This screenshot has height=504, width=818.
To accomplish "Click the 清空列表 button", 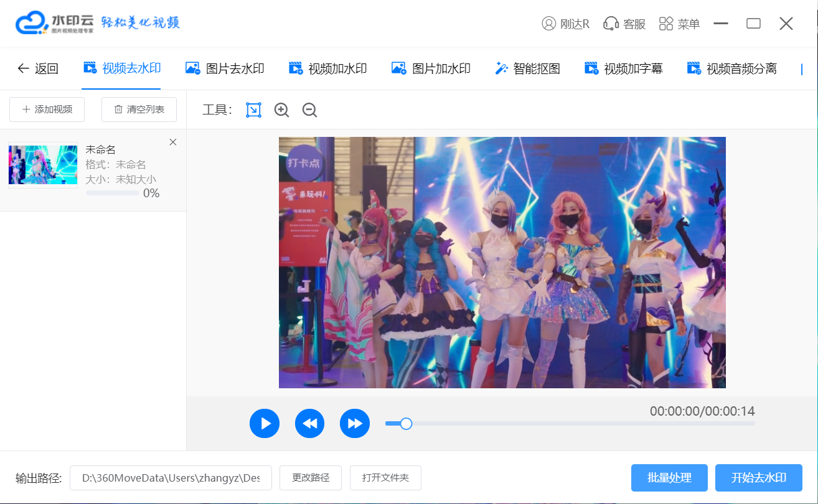I will coord(139,110).
